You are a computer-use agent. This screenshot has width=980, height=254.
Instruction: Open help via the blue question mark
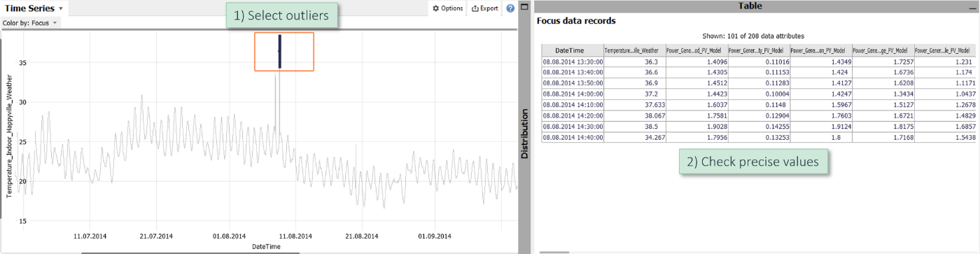(x=510, y=8)
